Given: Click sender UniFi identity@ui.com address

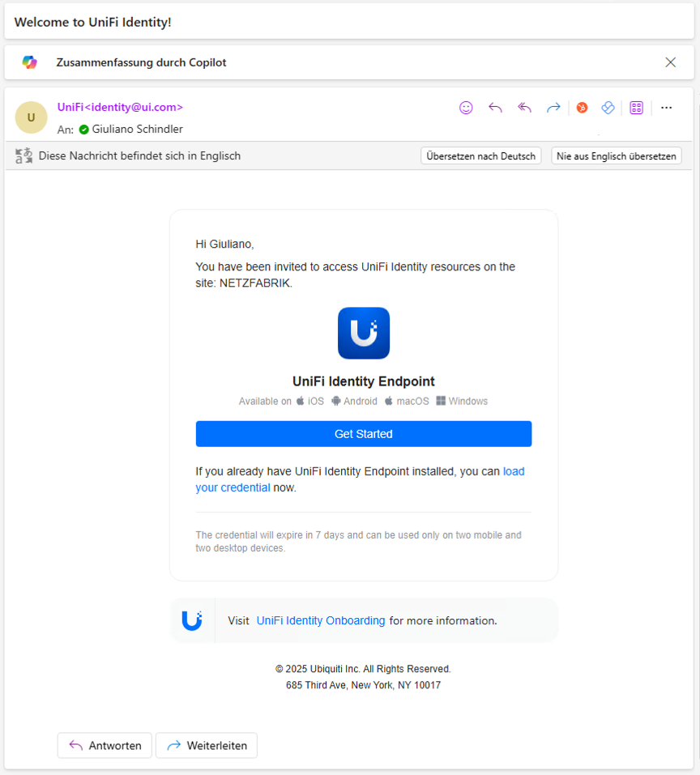Looking at the screenshot, I should coord(120,107).
